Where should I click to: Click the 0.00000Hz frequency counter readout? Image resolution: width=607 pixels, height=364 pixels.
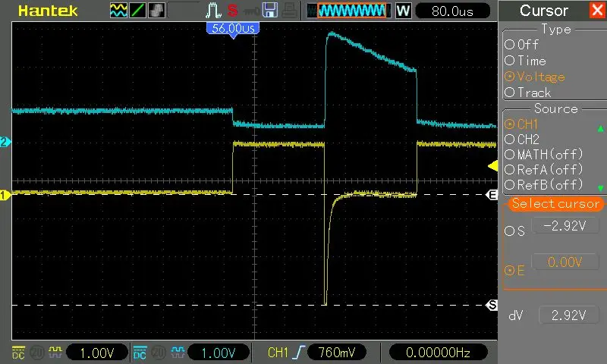point(438,353)
